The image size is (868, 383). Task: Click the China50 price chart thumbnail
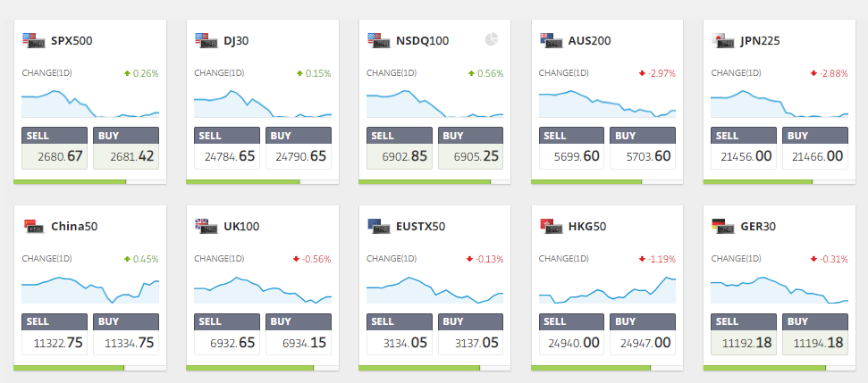90,289
